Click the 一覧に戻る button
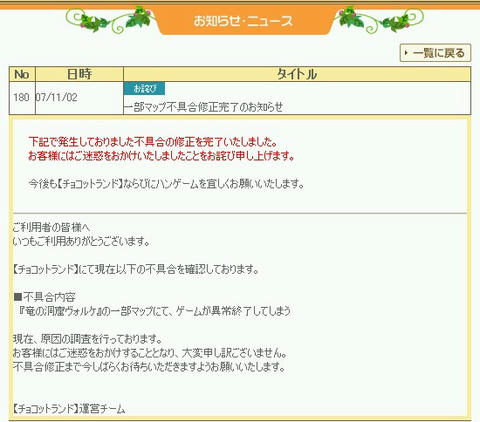The width and height of the screenshot is (480, 422). tap(435, 53)
